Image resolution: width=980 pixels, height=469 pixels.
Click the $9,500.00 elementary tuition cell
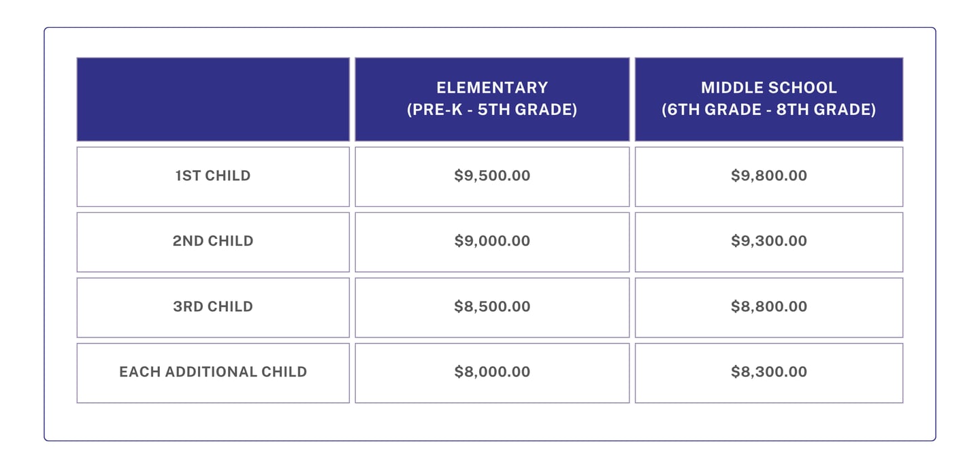pyautogui.click(x=492, y=176)
